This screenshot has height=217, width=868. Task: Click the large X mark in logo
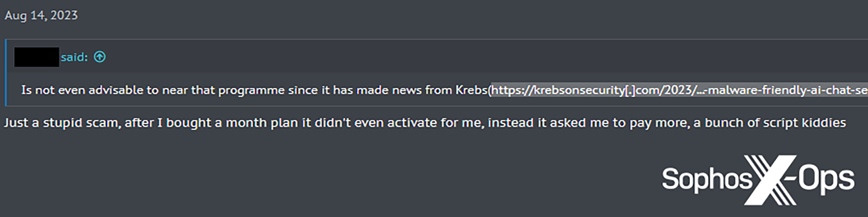pyautogui.click(x=770, y=180)
